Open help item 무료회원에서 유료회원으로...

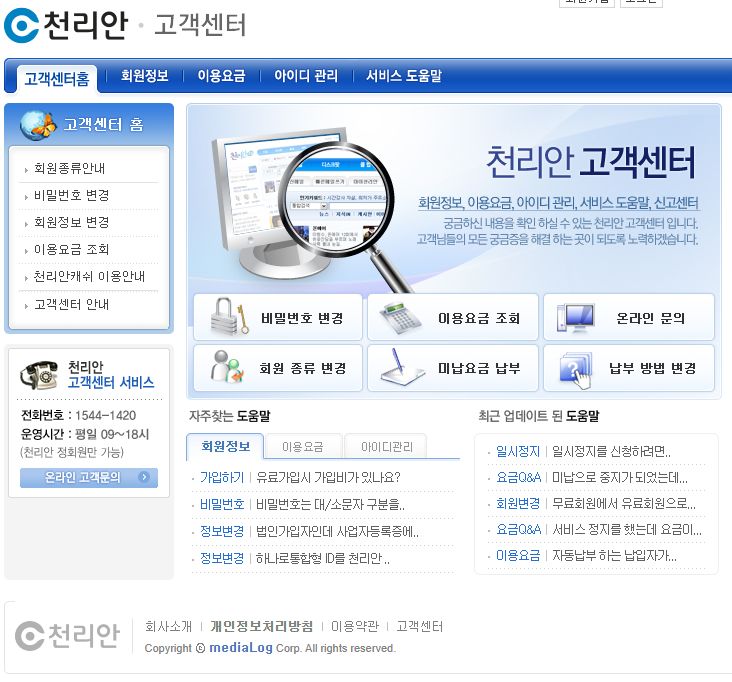click(624, 503)
